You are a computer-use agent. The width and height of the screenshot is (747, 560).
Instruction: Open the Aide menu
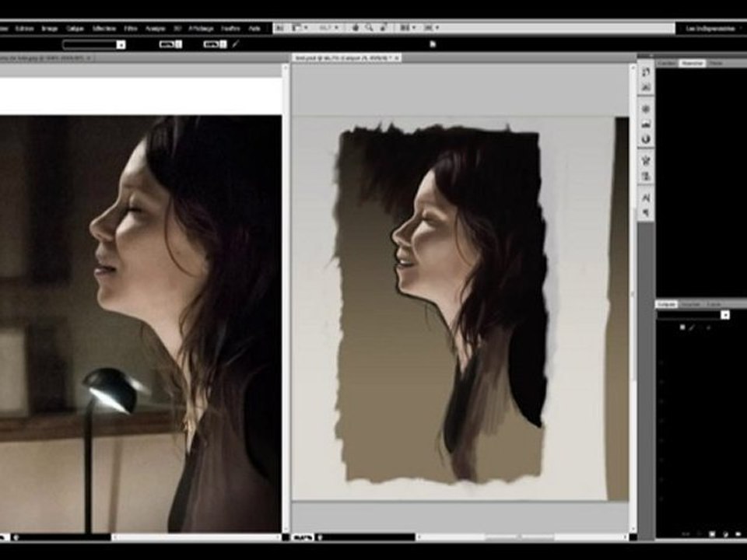click(254, 29)
